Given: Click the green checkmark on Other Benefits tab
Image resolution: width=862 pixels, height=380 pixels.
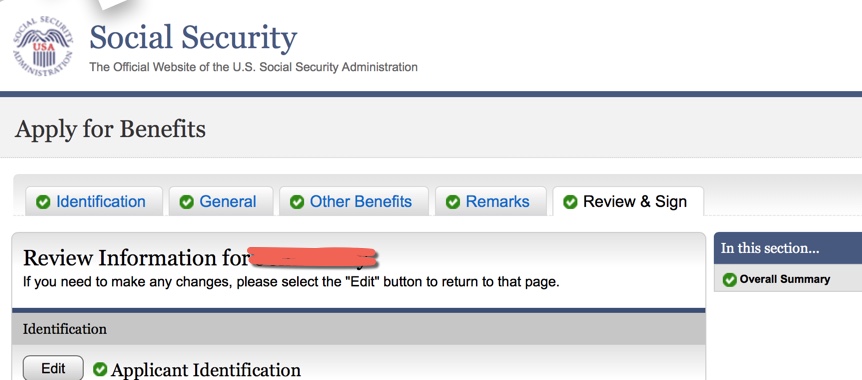Looking at the screenshot, I should pyautogui.click(x=297, y=202).
